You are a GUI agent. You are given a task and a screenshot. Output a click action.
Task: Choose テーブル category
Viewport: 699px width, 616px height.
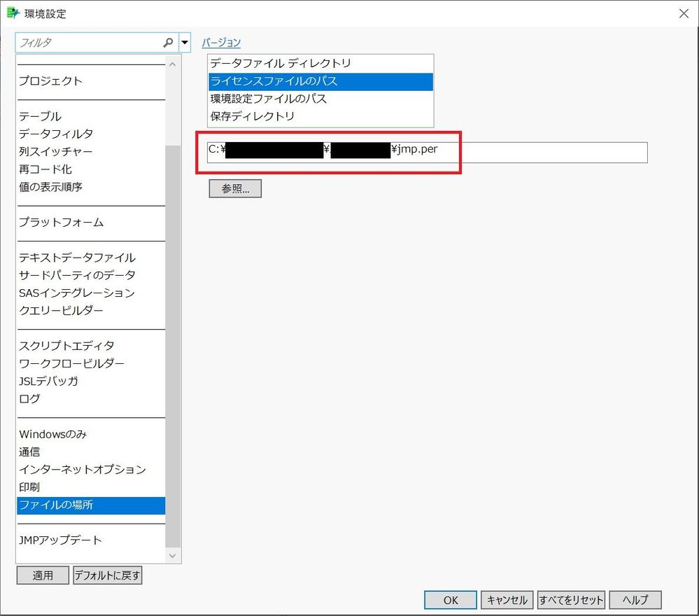[91, 116]
